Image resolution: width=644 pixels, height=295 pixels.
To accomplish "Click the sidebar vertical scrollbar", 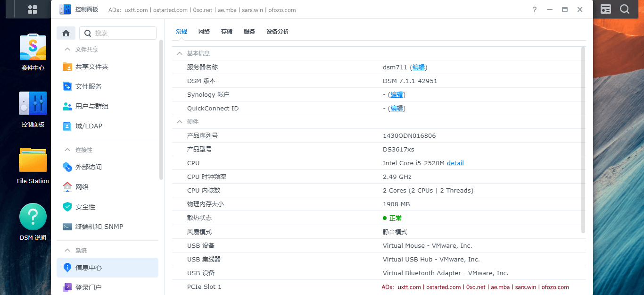I will click(161, 110).
